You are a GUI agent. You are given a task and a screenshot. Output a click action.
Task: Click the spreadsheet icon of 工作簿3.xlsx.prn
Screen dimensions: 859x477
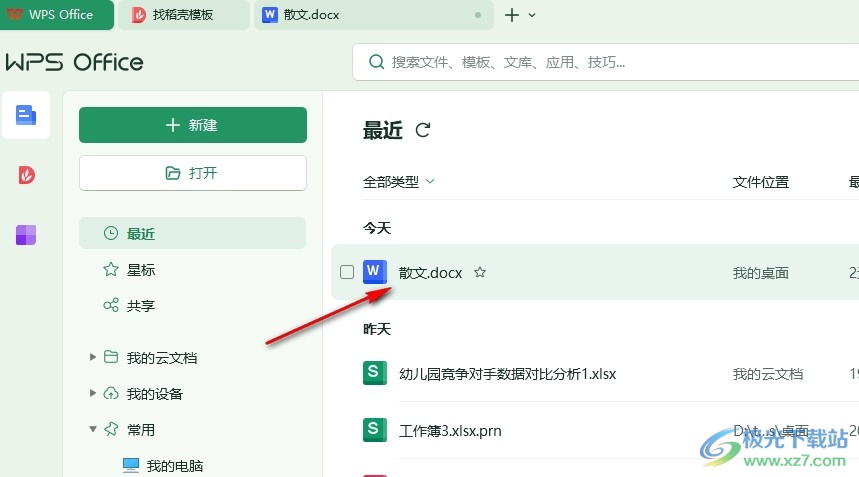(375, 430)
